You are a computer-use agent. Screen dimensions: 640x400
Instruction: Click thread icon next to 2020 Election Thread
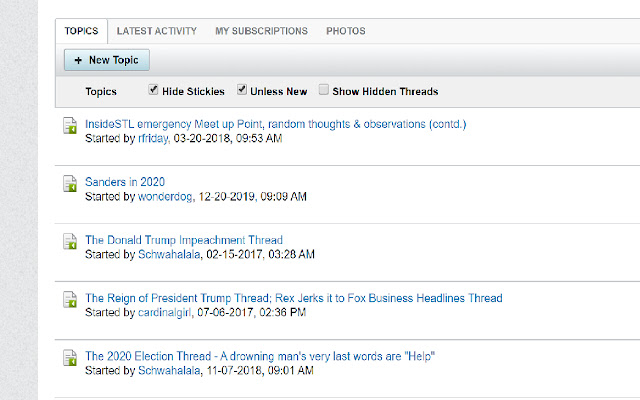coord(70,358)
